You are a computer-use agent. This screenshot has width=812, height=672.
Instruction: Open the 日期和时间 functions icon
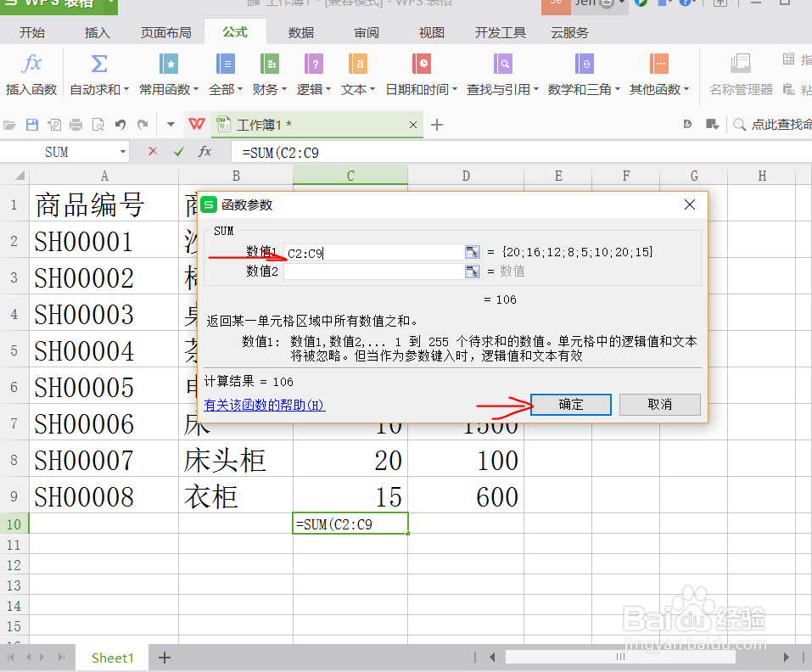click(422, 64)
